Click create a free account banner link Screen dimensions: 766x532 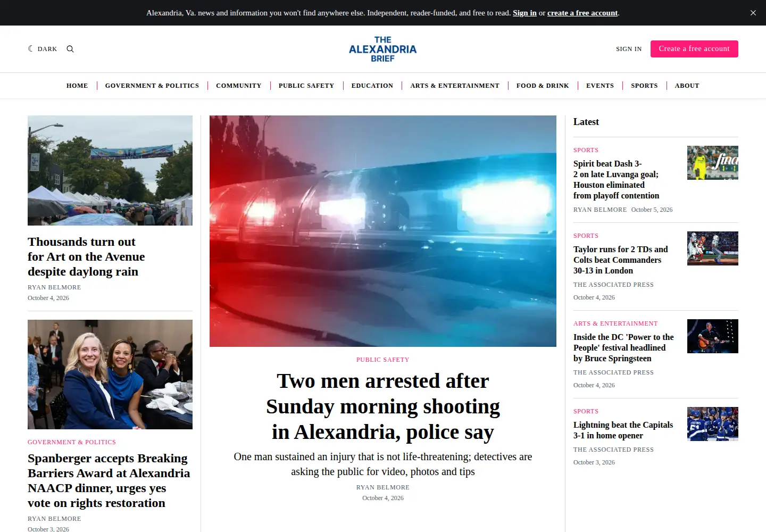tap(582, 13)
